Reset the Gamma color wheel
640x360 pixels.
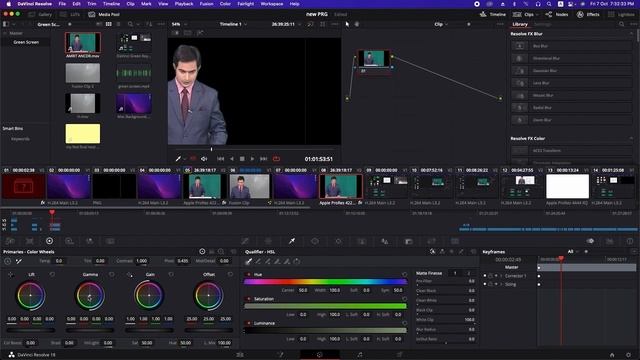112,274
